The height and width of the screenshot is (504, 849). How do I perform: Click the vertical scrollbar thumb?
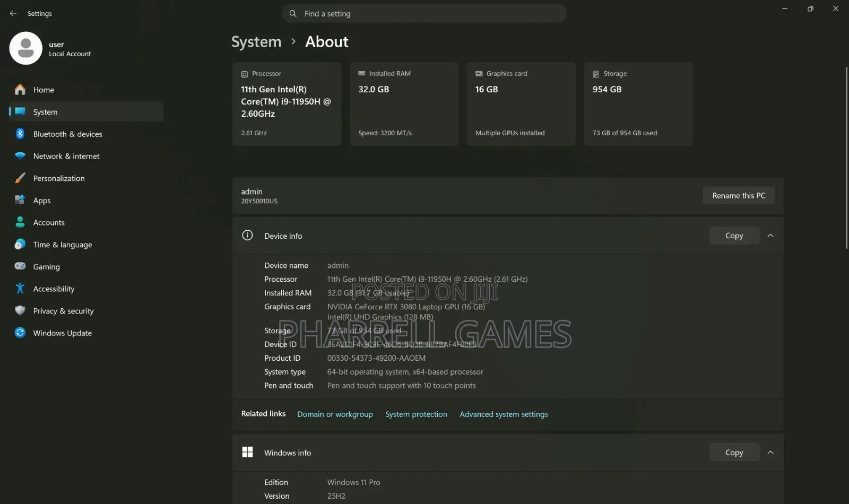pos(846,158)
